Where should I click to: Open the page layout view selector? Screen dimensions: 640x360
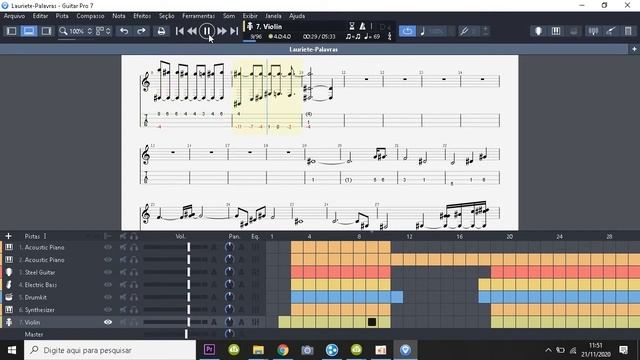(103, 31)
